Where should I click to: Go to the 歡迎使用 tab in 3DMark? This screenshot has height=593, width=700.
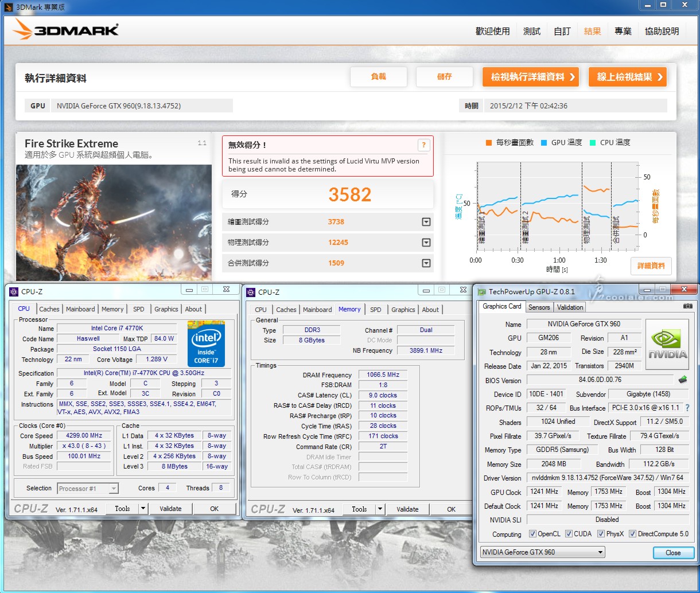tap(493, 32)
